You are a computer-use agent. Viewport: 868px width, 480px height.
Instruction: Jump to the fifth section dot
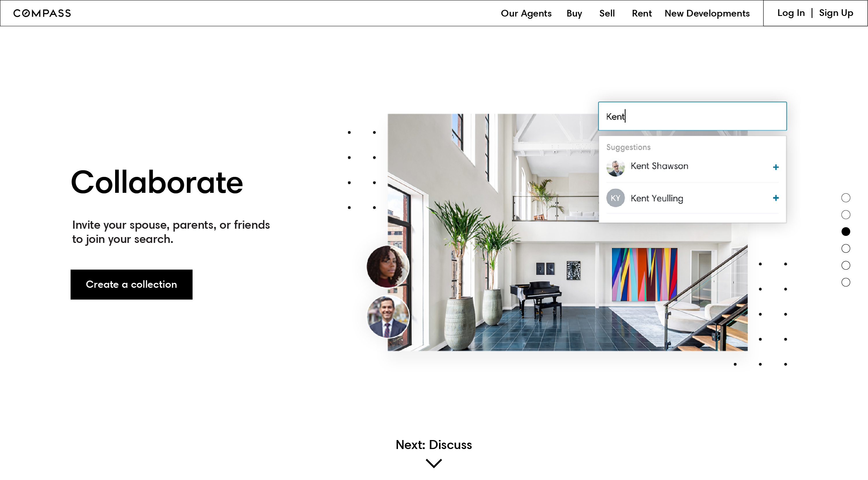(846, 265)
